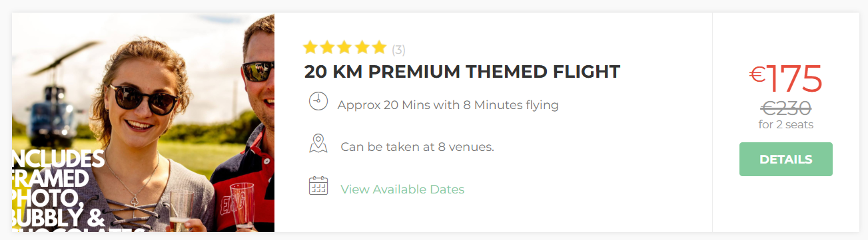The width and height of the screenshot is (868, 240).
Task: Click the 'for 2 seats' text
Action: 786,124
